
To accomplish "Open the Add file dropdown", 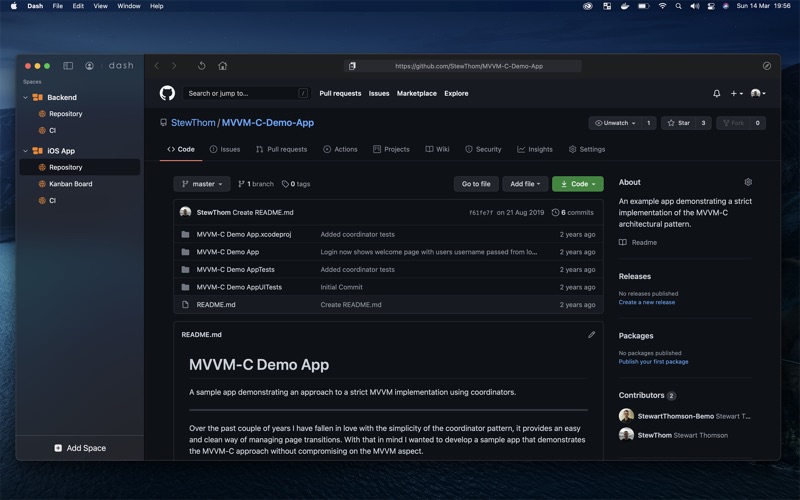I will click(525, 184).
